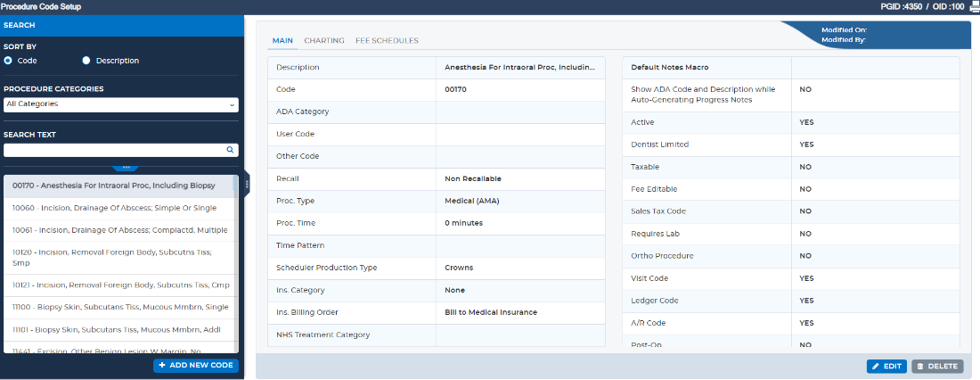This screenshot has height=380, width=980.
Task: Click the vertical dots sidebar collapse handle
Action: point(247,184)
